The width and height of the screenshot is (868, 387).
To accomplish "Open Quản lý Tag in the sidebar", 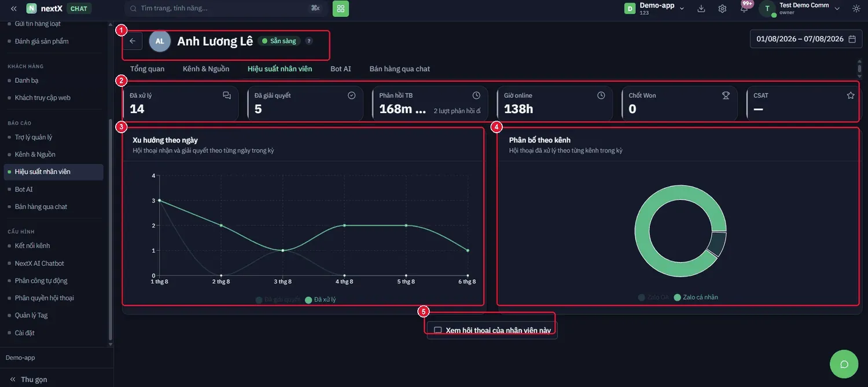I will pyautogui.click(x=31, y=315).
